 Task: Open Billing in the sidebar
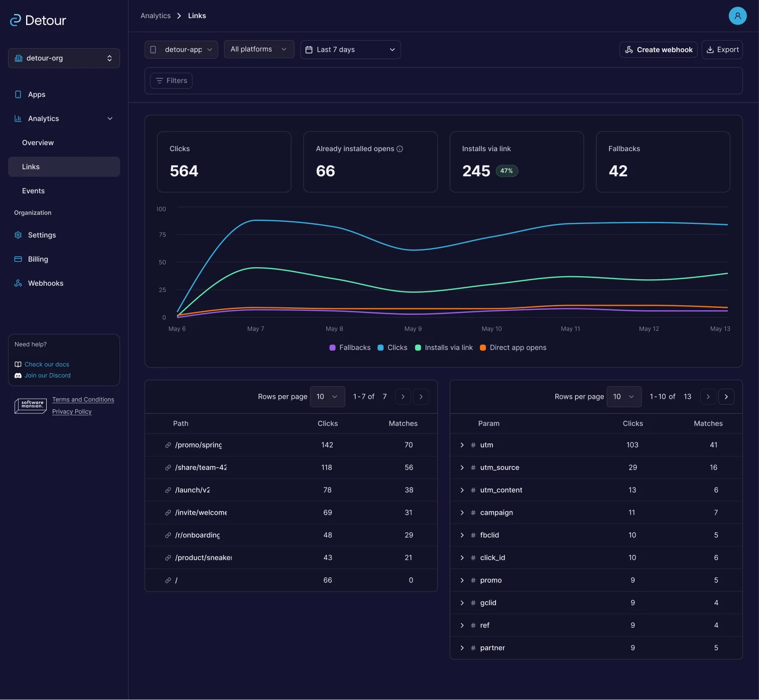tap(64, 259)
